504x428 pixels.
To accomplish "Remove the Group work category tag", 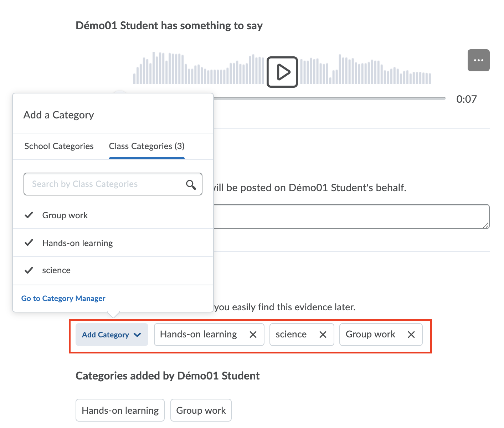I will pyautogui.click(x=411, y=335).
